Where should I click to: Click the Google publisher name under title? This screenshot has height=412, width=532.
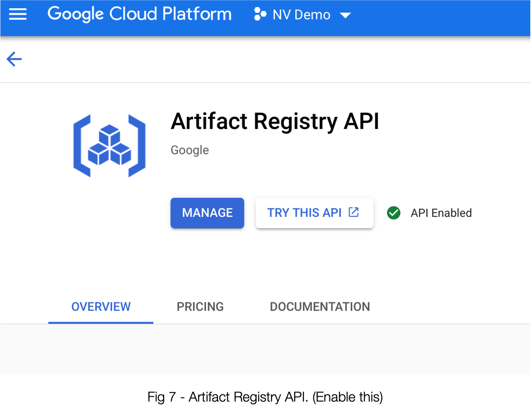(x=190, y=150)
